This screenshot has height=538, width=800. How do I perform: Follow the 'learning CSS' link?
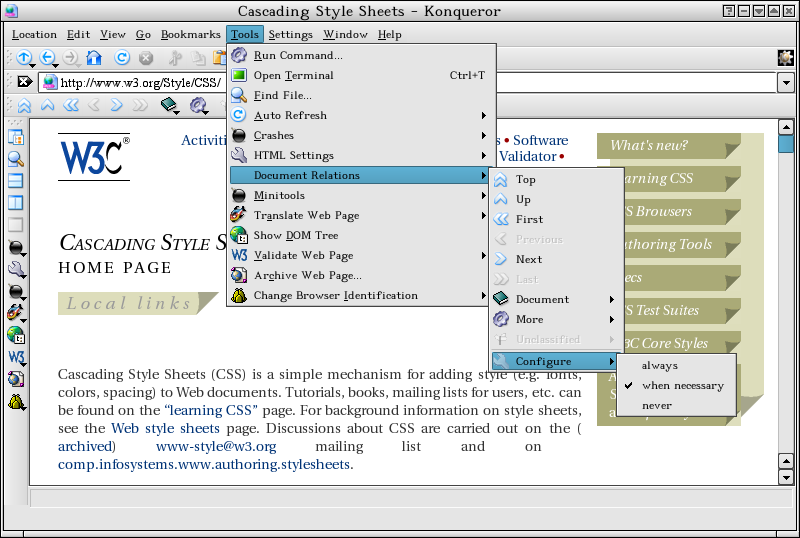coord(212,410)
